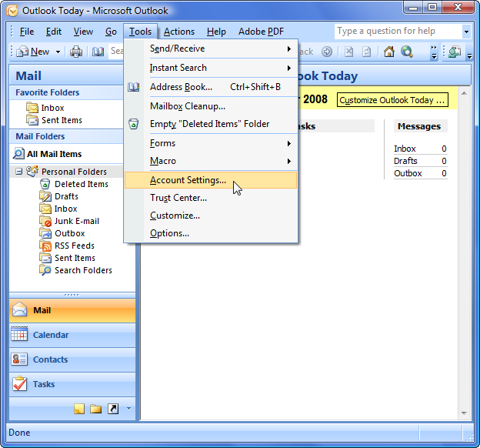Click the Send/Receive icon at toolbar's right end
The image size is (480, 448).
454,52
